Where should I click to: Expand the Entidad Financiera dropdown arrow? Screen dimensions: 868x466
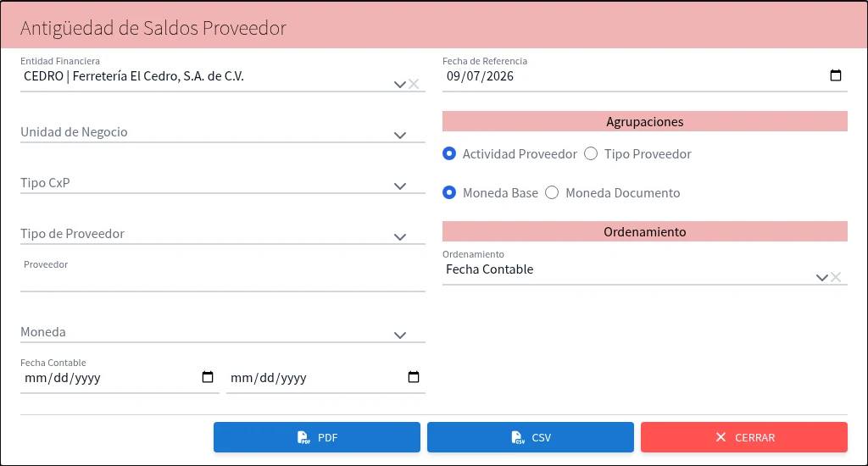[400, 85]
